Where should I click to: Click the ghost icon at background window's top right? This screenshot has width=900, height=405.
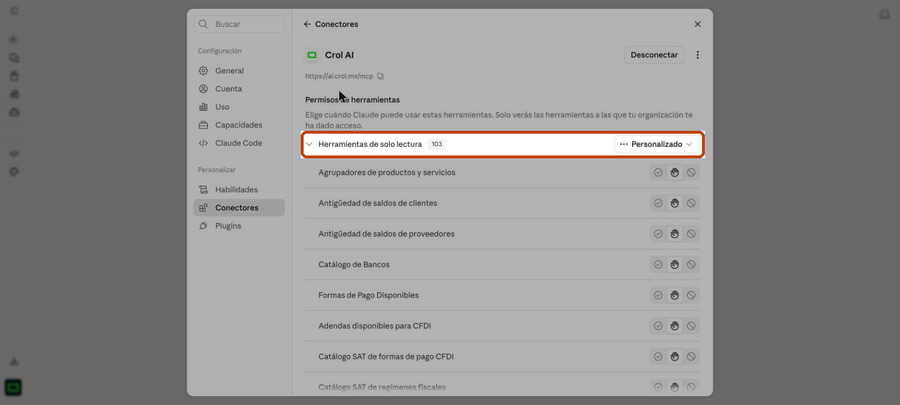[x=885, y=14]
